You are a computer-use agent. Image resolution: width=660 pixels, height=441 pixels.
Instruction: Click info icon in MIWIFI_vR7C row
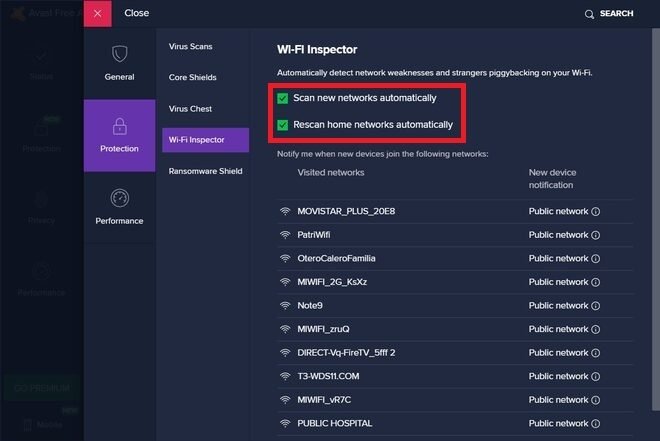[596, 400]
